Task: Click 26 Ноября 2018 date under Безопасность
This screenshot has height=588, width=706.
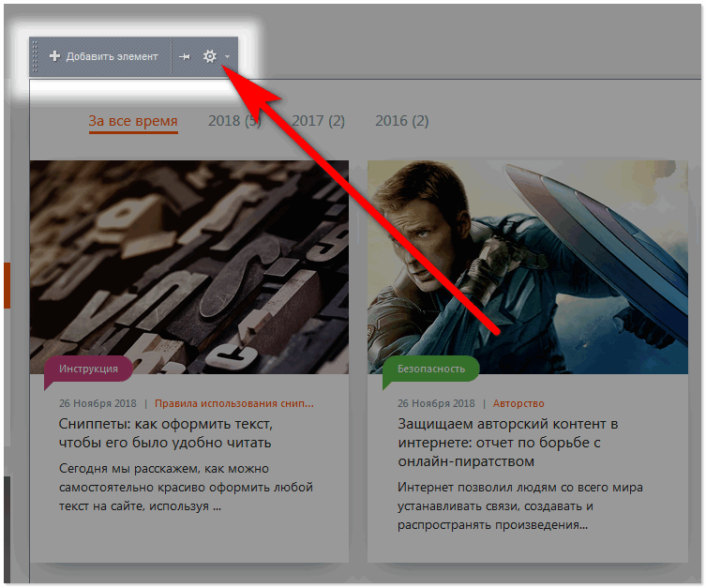Action: pos(436,403)
